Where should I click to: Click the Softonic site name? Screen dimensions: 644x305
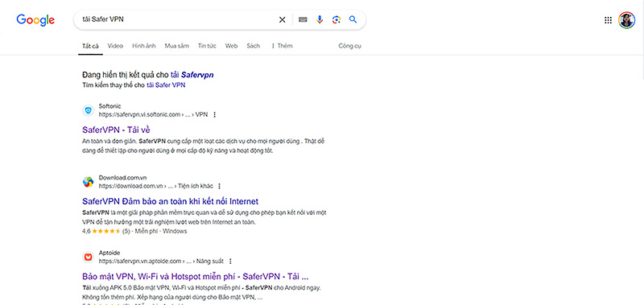tap(109, 106)
